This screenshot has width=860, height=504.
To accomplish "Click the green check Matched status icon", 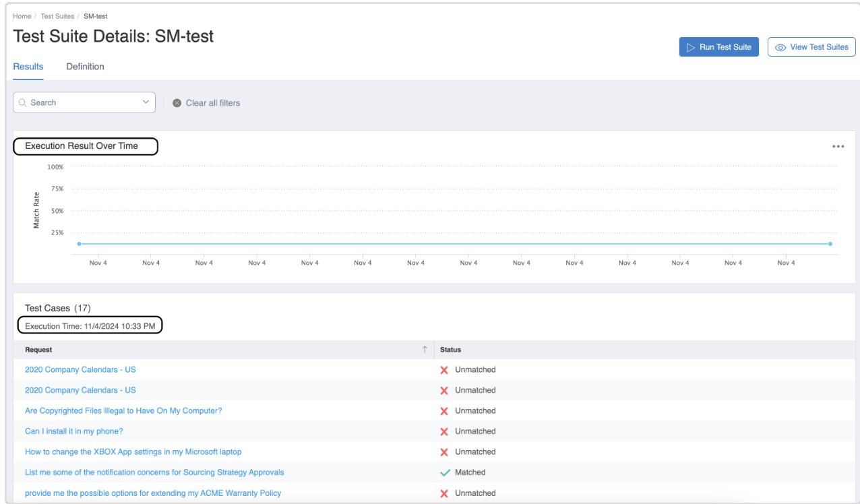I will 445,473.
